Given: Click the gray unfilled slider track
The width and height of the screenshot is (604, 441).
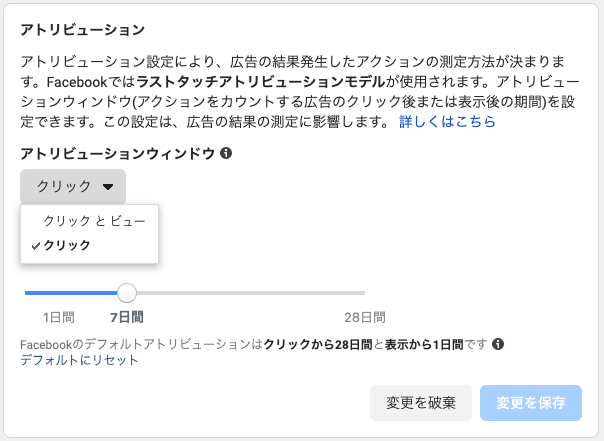Looking at the screenshot, I should point(250,293).
